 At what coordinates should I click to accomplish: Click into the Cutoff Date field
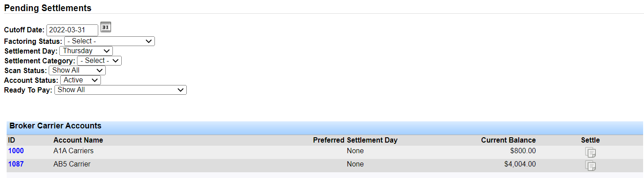pos(72,30)
